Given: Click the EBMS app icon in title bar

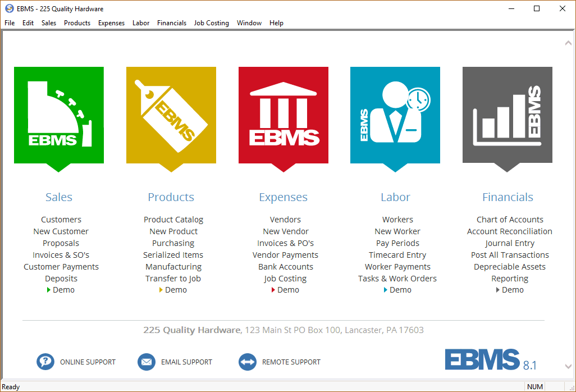Looking at the screenshot, I should click(9, 9).
